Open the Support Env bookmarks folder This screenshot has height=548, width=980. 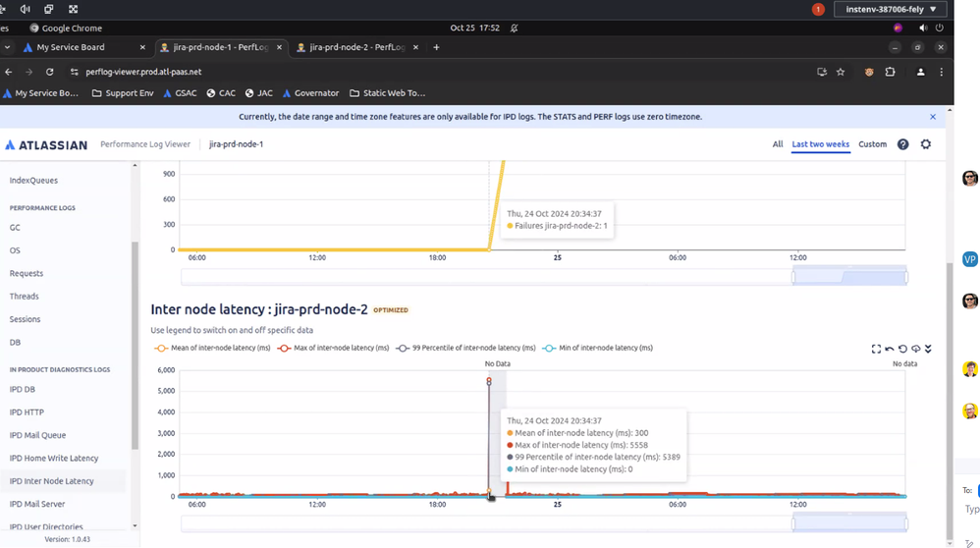(x=123, y=93)
